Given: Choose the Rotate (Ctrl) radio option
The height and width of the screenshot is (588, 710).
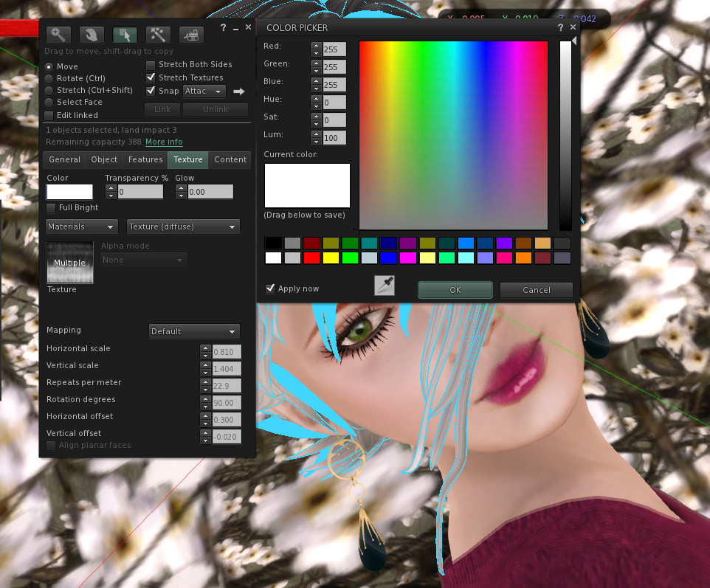Looking at the screenshot, I should (49, 78).
